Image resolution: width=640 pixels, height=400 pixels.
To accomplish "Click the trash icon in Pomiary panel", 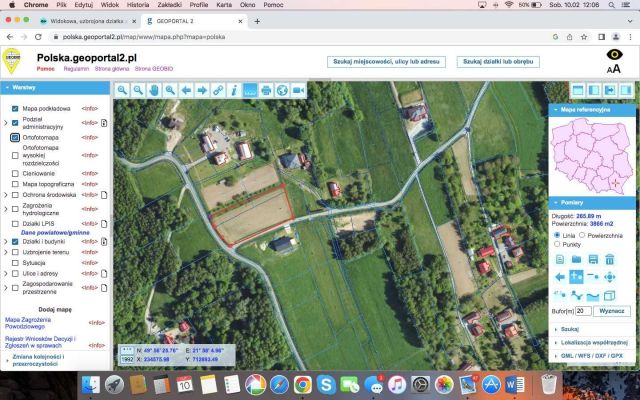I will (x=609, y=259).
